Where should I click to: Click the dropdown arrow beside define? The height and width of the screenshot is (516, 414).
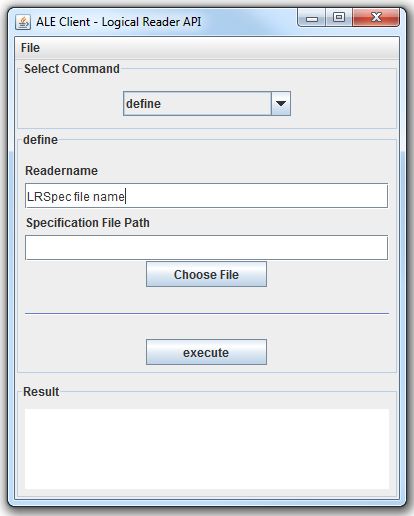pos(281,104)
